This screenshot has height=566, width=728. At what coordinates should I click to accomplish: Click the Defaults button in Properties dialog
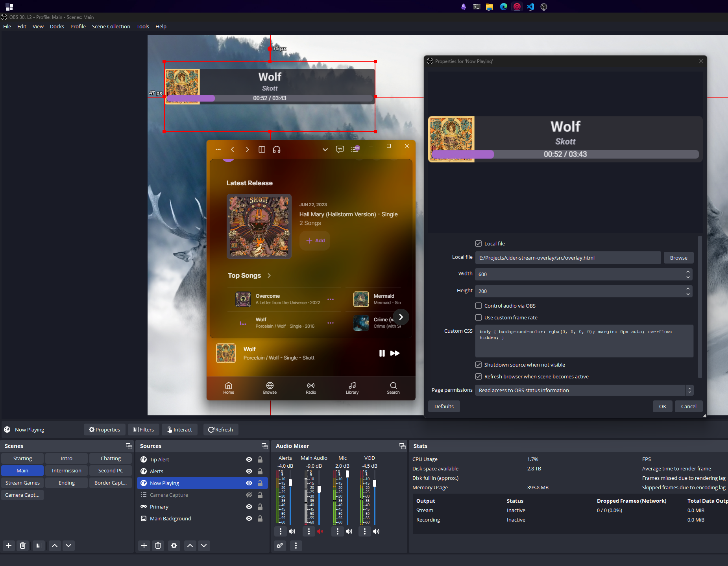[x=443, y=406]
